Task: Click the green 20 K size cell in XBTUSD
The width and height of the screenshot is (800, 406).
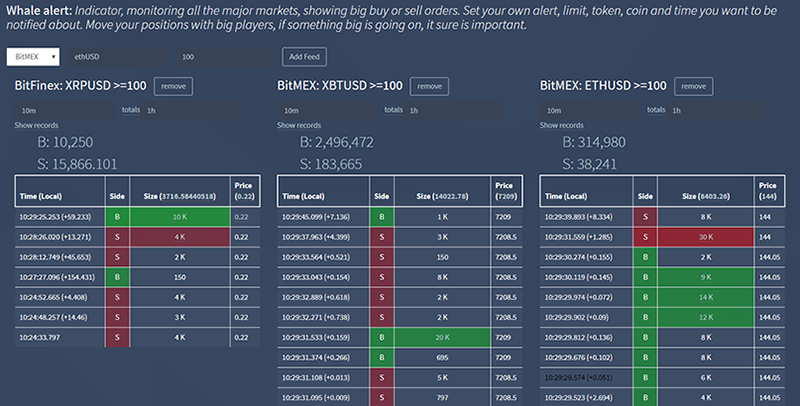Action: tap(442, 337)
